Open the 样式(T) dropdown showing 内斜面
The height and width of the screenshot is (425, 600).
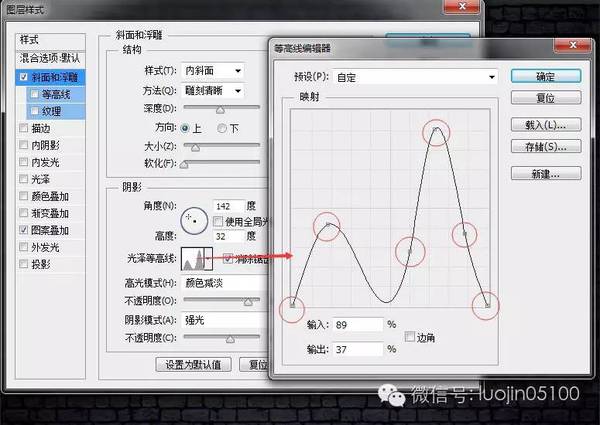[x=212, y=70]
